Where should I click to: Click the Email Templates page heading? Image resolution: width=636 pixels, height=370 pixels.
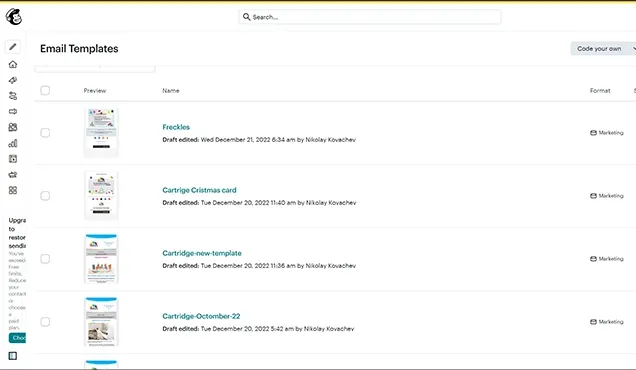(x=79, y=49)
